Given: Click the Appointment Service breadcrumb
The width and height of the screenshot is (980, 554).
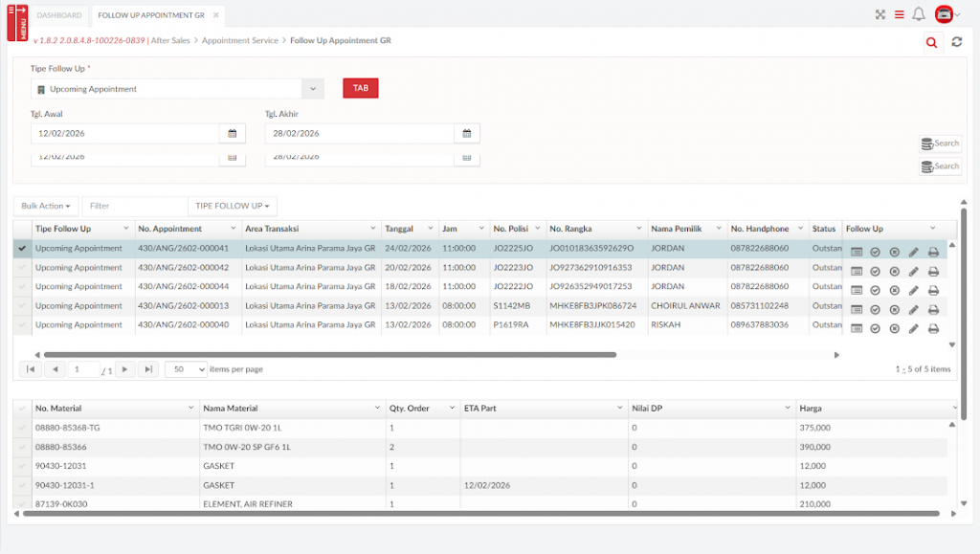Looking at the screenshot, I should [240, 41].
